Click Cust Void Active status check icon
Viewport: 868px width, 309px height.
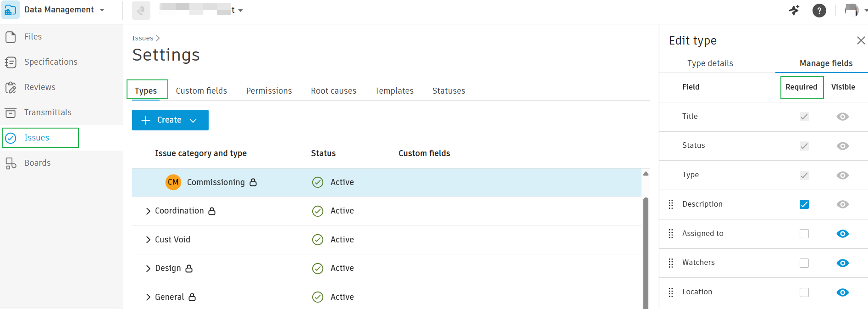coord(318,240)
